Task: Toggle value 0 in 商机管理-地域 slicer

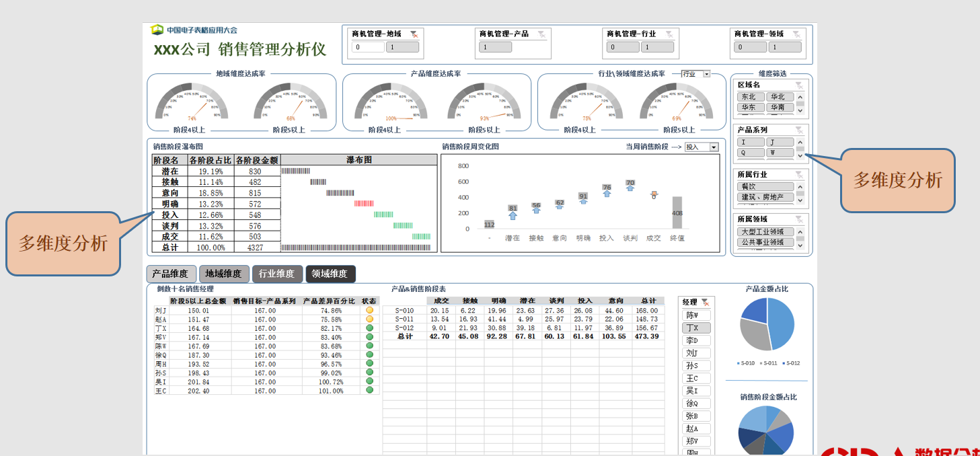Action: (368, 47)
